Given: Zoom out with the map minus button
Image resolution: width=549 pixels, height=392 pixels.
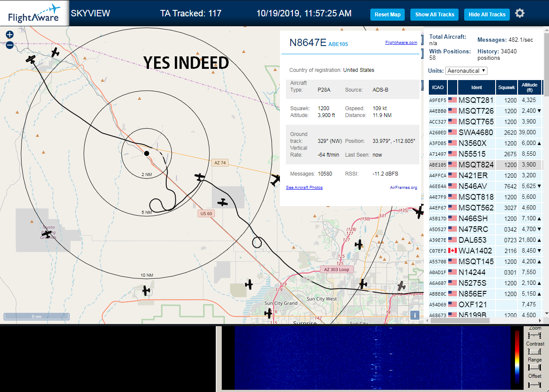Looking at the screenshot, I should (x=9, y=45).
